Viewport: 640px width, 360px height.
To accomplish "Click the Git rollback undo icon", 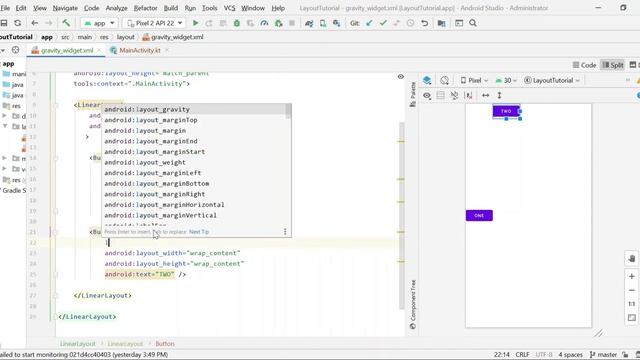I will [x=424, y=23].
